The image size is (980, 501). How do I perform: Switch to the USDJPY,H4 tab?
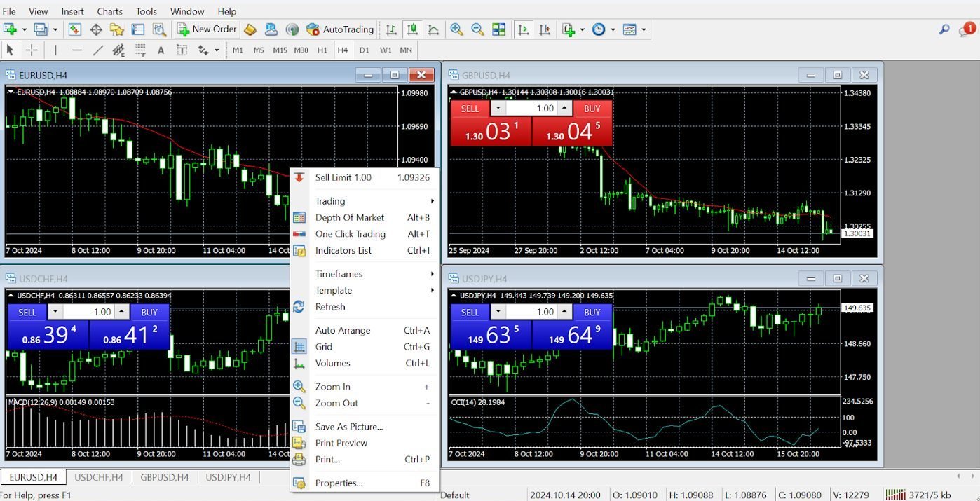(228, 477)
